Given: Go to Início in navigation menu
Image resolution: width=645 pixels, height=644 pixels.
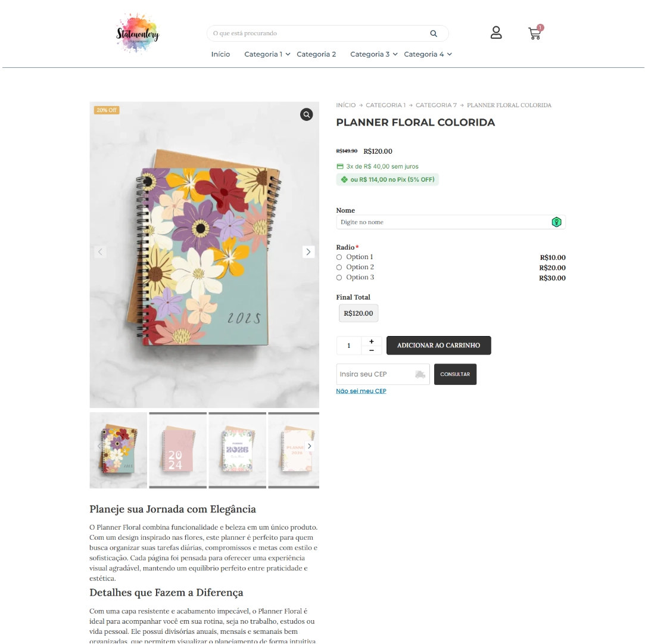Looking at the screenshot, I should coord(220,54).
